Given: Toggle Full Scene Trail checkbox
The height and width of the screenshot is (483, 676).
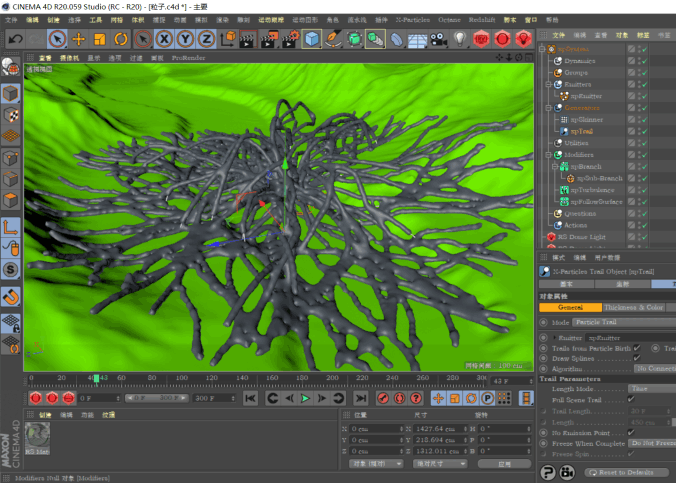Looking at the screenshot, I should click(631, 399).
